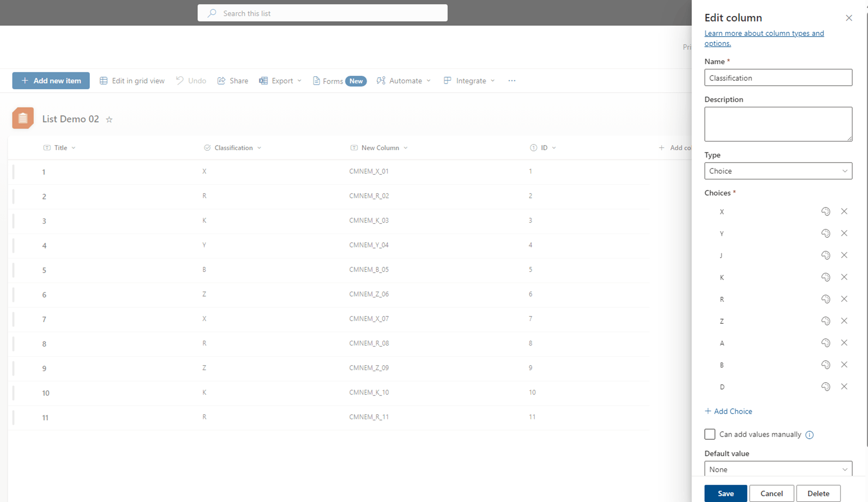Open color palette for choice K
This screenshot has width=868, height=502.
(x=826, y=277)
